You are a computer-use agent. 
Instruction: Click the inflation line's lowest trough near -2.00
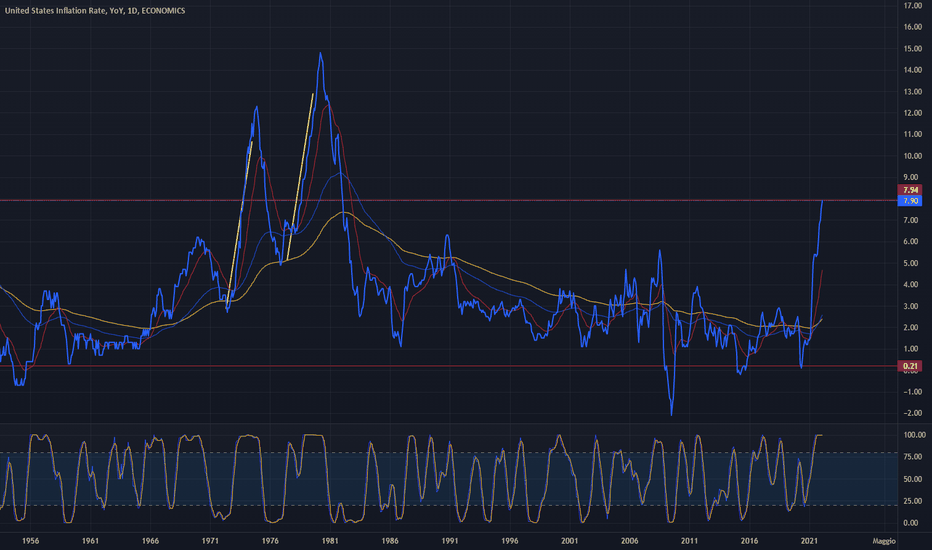coord(672,414)
